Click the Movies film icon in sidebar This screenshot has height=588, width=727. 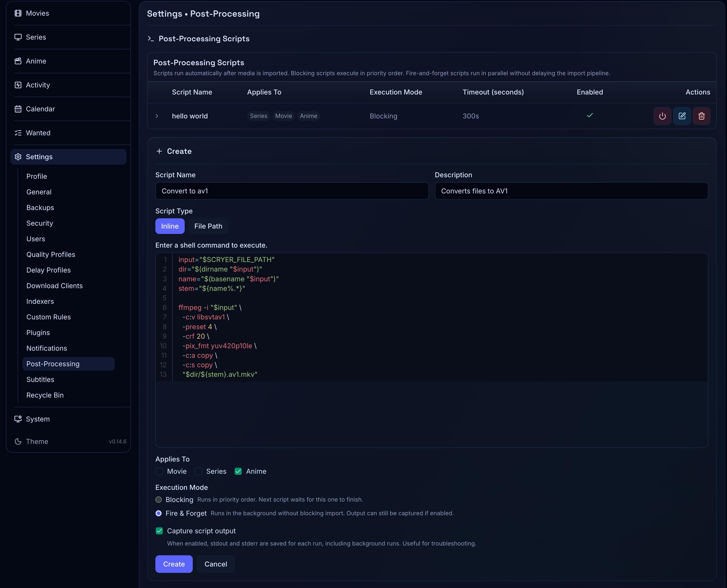(18, 13)
